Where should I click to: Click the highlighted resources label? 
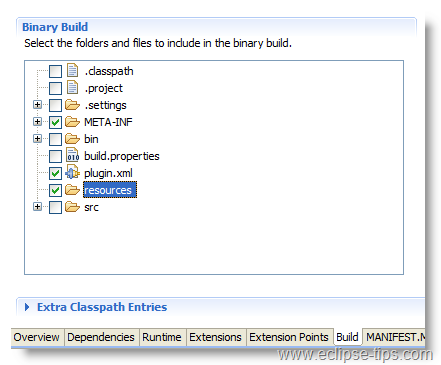(x=110, y=190)
